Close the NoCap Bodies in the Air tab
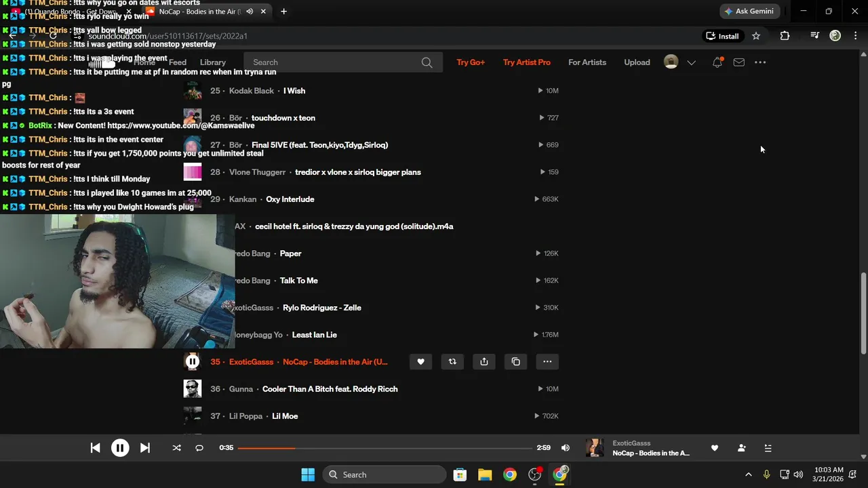 [x=263, y=12]
